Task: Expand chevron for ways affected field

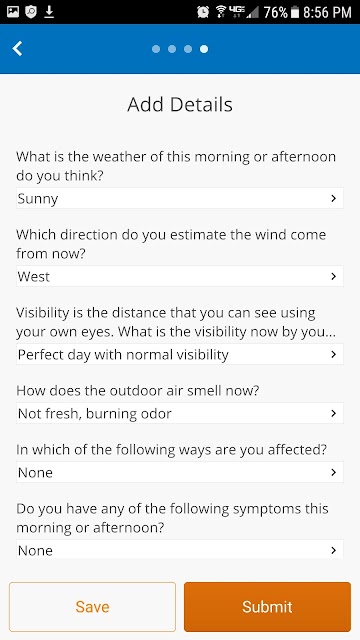Action: click(333, 472)
